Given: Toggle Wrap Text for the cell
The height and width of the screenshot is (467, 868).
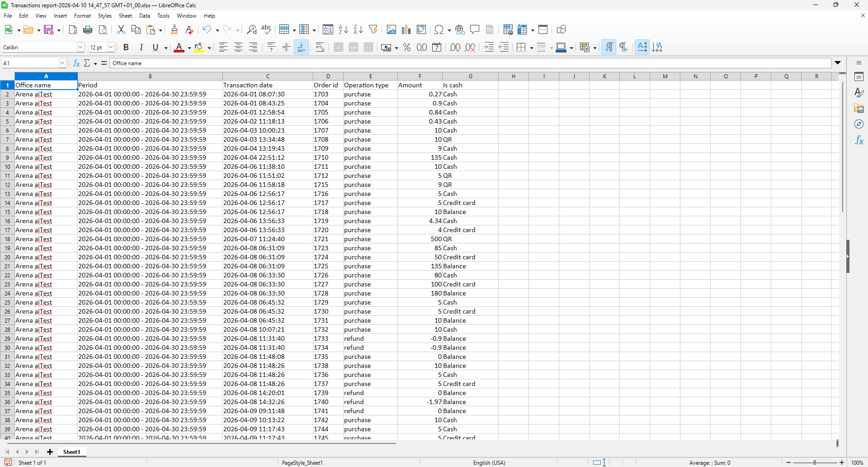Looking at the screenshot, I should point(320,48).
